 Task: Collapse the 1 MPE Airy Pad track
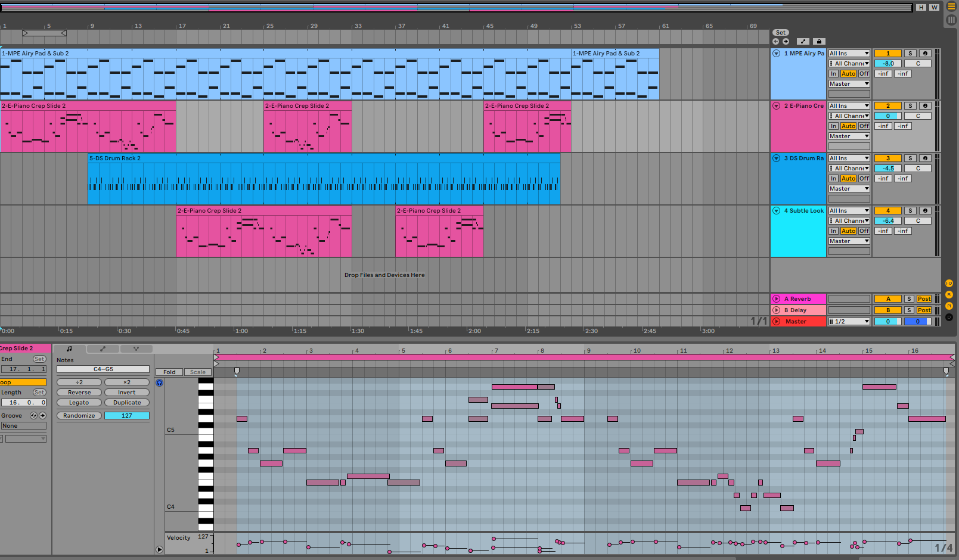pyautogui.click(x=776, y=54)
